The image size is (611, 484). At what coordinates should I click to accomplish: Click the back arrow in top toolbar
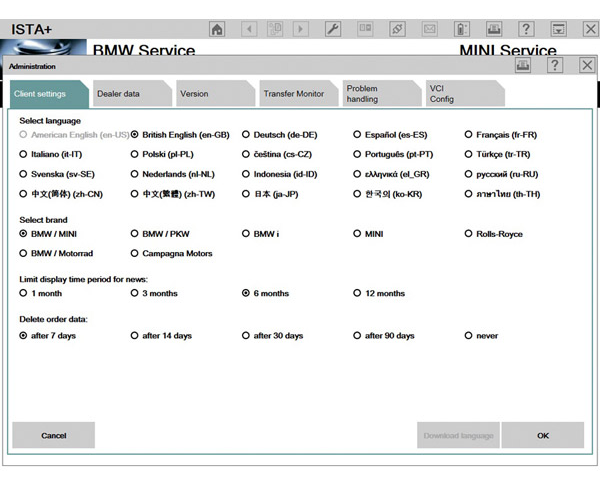coord(248,29)
